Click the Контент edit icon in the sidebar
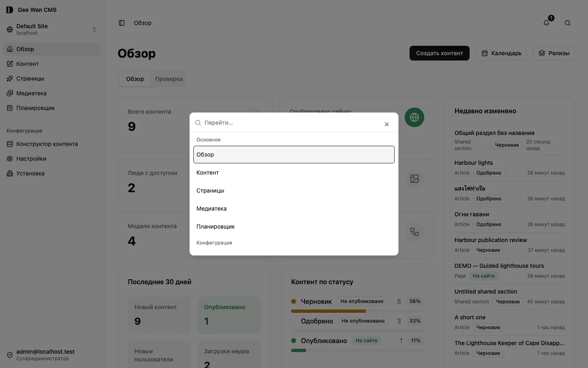 [x=10, y=64]
